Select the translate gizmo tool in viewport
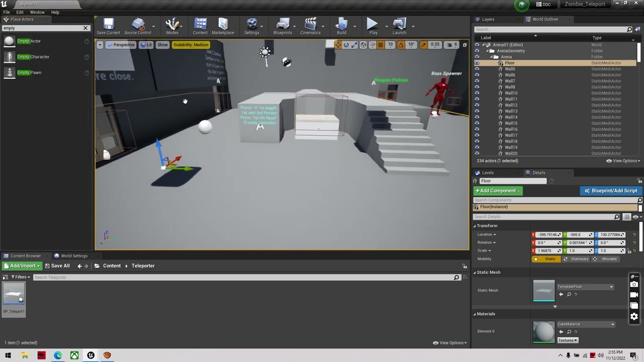This screenshot has width=644, height=362. [x=338, y=45]
